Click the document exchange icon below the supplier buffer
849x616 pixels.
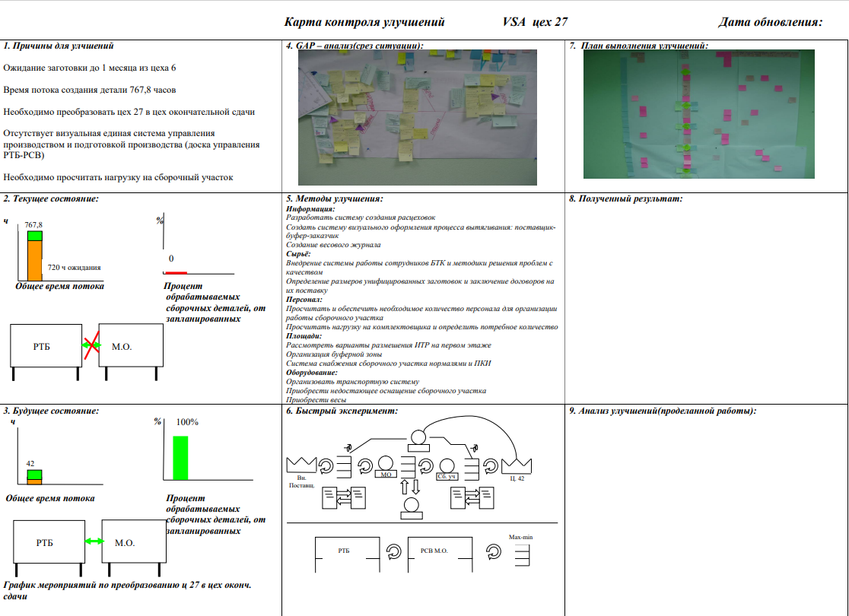coord(344,497)
